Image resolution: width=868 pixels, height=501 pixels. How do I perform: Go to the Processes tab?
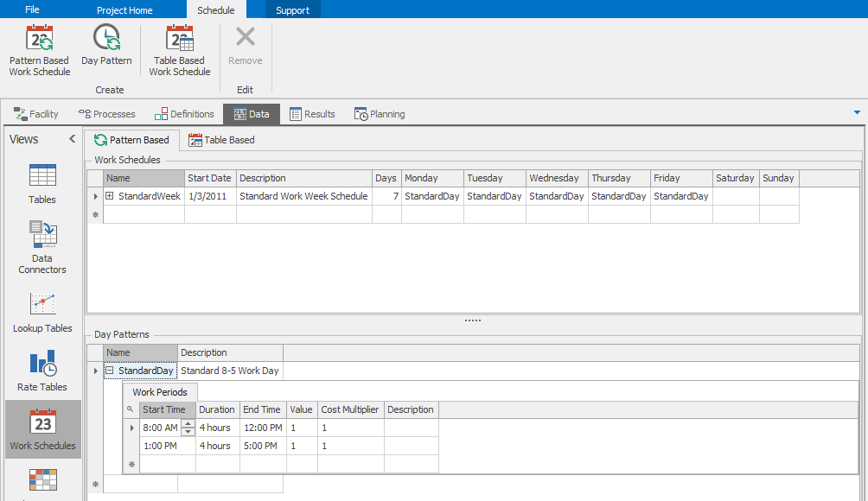pyautogui.click(x=107, y=114)
